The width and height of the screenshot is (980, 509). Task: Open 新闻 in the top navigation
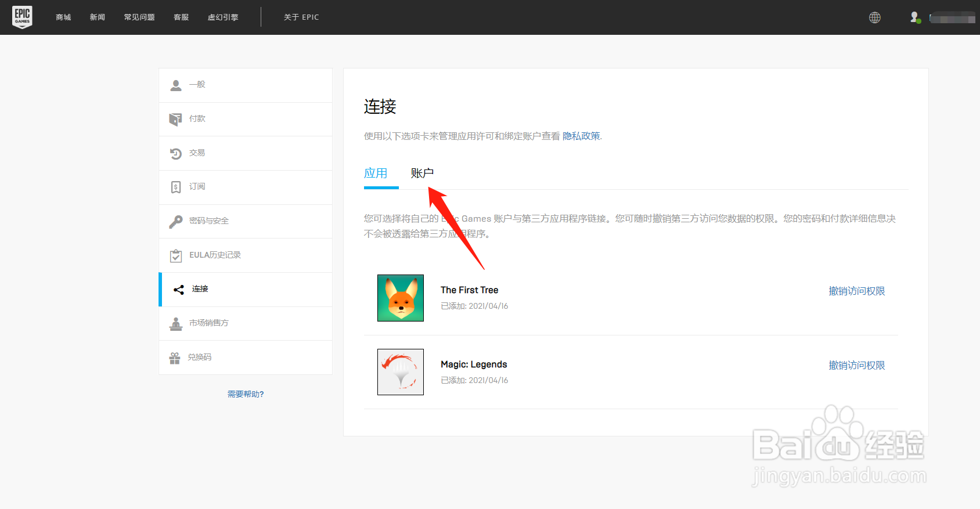click(x=98, y=17)
